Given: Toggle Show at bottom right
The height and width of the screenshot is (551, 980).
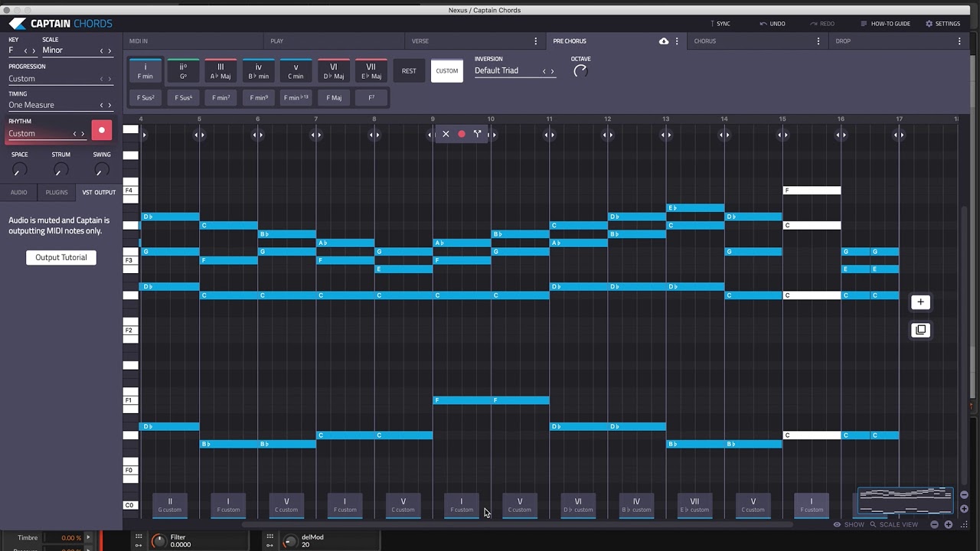Looking at the screenshot, I should pyautogui.click(x=848, y=524).
